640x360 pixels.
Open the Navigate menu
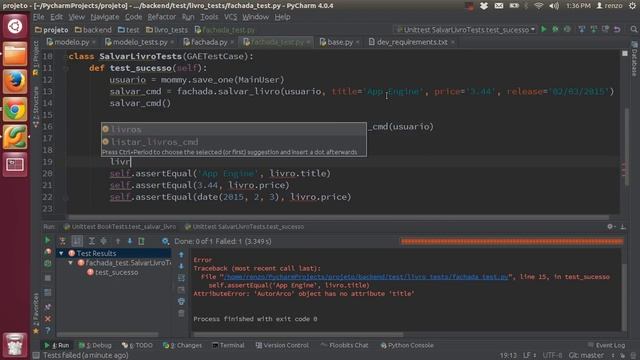coord(104,17)
